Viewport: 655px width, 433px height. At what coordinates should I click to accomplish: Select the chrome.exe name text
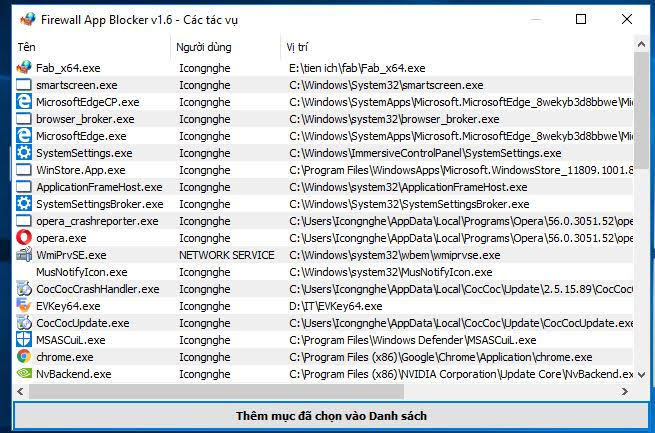(x=65, y=357)
